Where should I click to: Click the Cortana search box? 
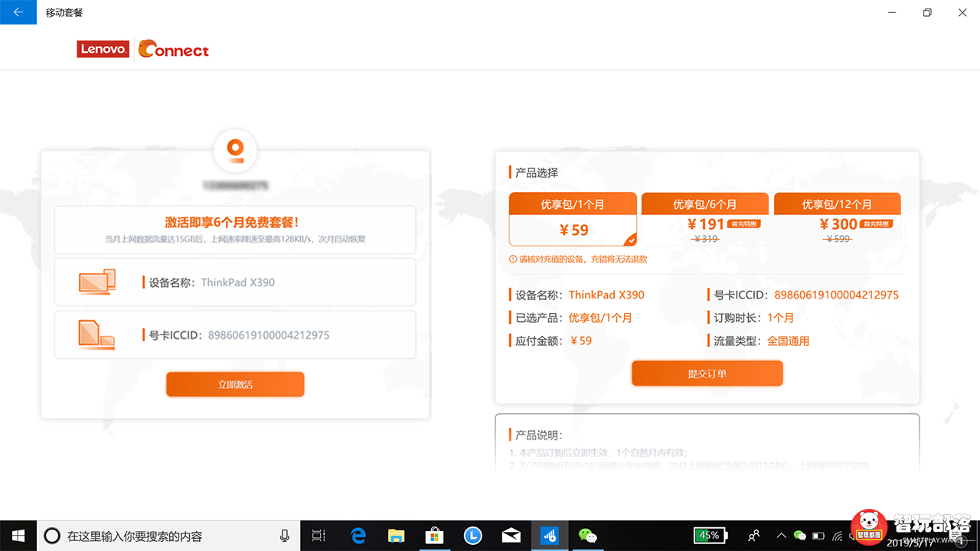point(167,536)
